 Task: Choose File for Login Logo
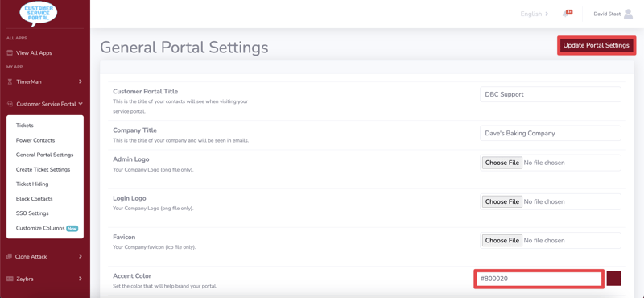point(502,202)
